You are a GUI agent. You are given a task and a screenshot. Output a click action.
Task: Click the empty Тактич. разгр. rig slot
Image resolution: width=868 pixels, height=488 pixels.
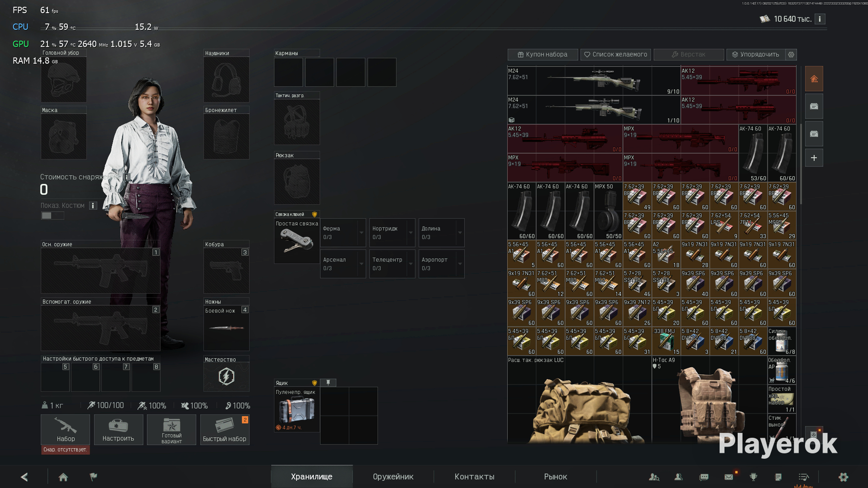(297, 122)
